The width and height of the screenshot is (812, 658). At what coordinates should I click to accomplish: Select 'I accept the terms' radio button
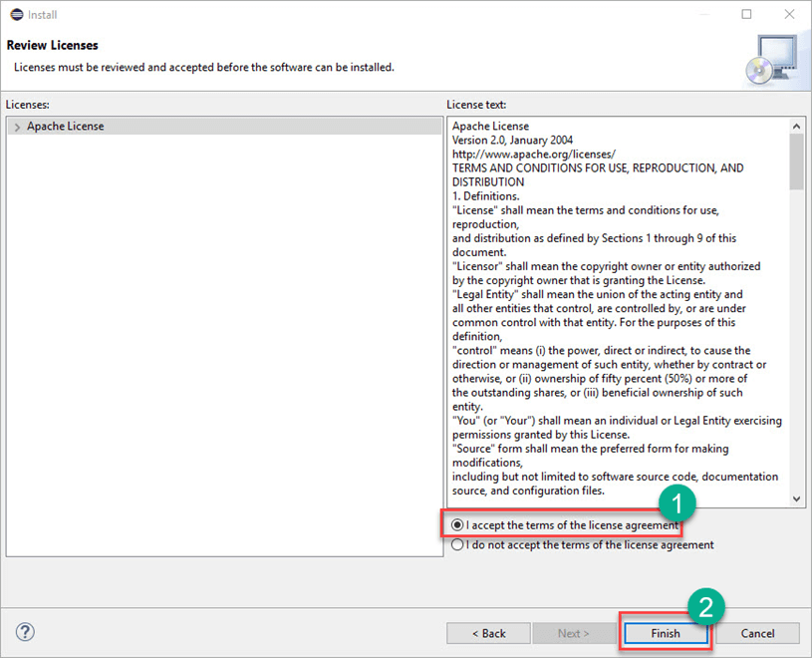[457, 525]
